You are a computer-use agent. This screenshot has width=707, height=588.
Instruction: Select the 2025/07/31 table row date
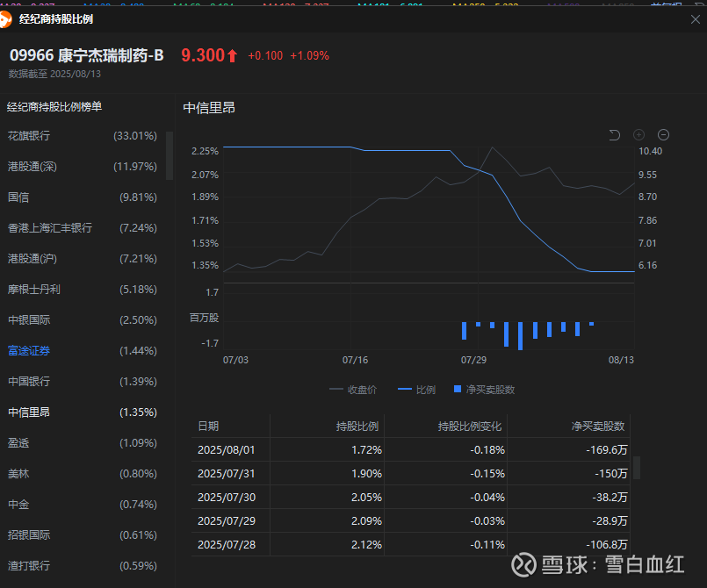tap(227, 474)
